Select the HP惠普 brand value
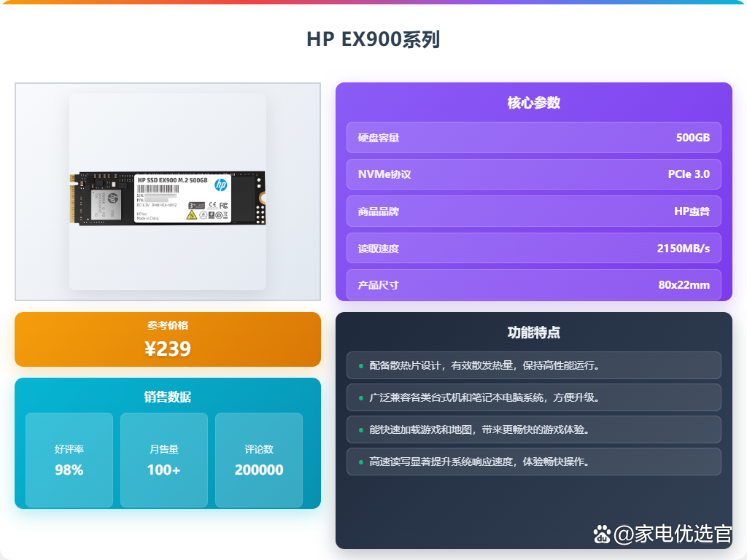747x560 pixels. pos(692,211)
